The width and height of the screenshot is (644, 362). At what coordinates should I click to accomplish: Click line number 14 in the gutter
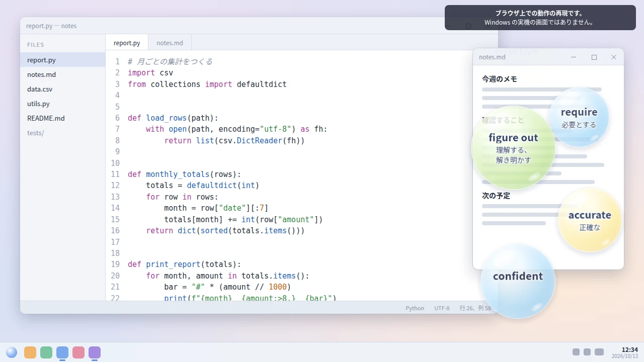(115, 208)
